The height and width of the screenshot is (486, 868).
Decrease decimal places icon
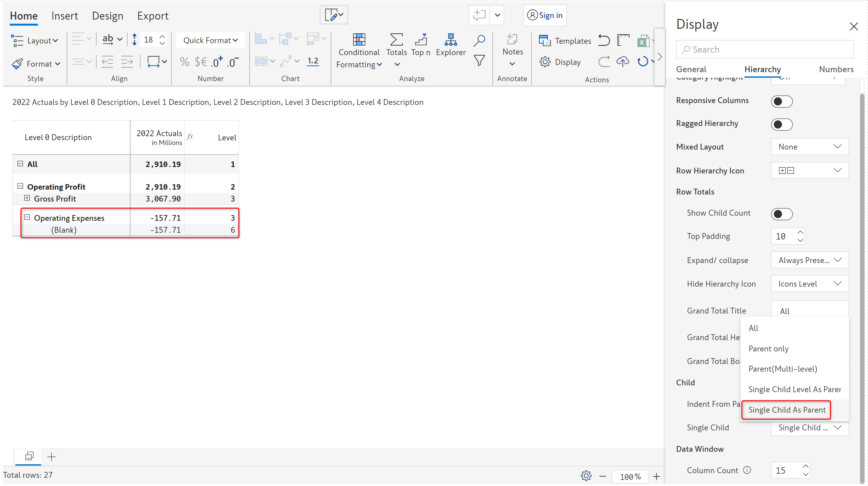[x=233, y=62]
